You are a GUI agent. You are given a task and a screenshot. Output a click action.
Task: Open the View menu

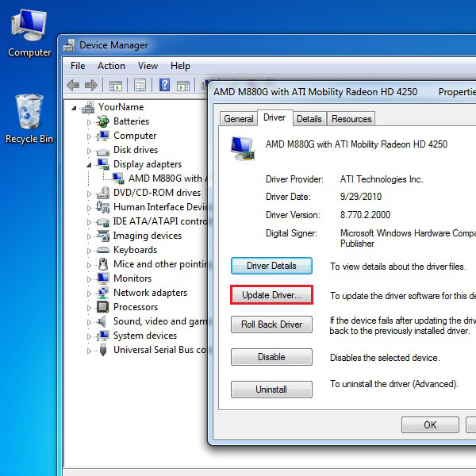148,66
